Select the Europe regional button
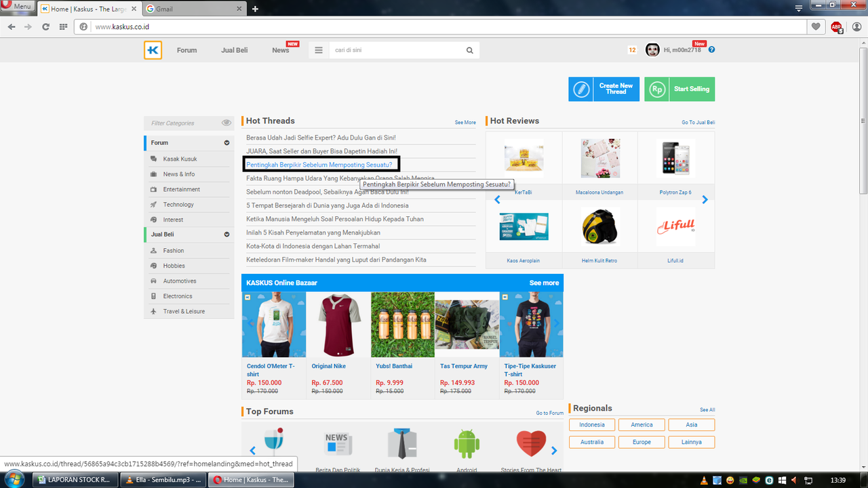The image size is (868, 488). coord(642,442)
